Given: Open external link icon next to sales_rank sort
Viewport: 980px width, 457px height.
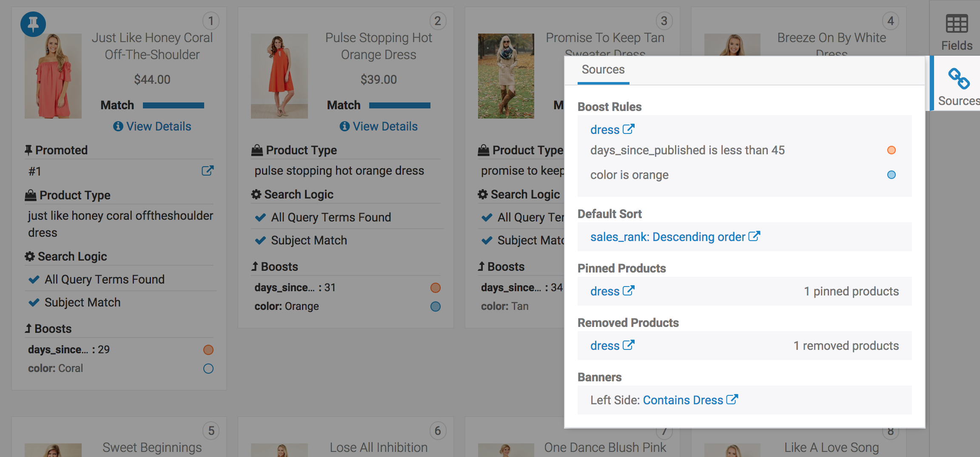Looking at the screenshot, I should click(x=754, y=236).
